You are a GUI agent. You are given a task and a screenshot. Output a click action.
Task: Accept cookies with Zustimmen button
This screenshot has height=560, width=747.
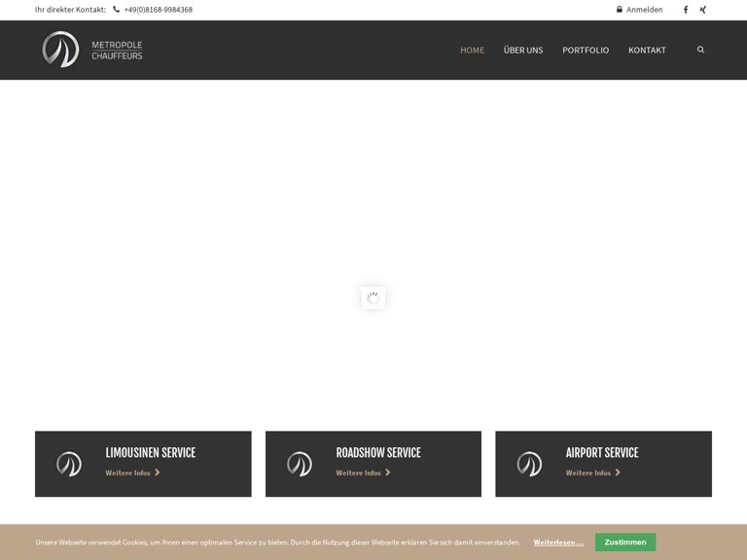click(x=625, y=542)
